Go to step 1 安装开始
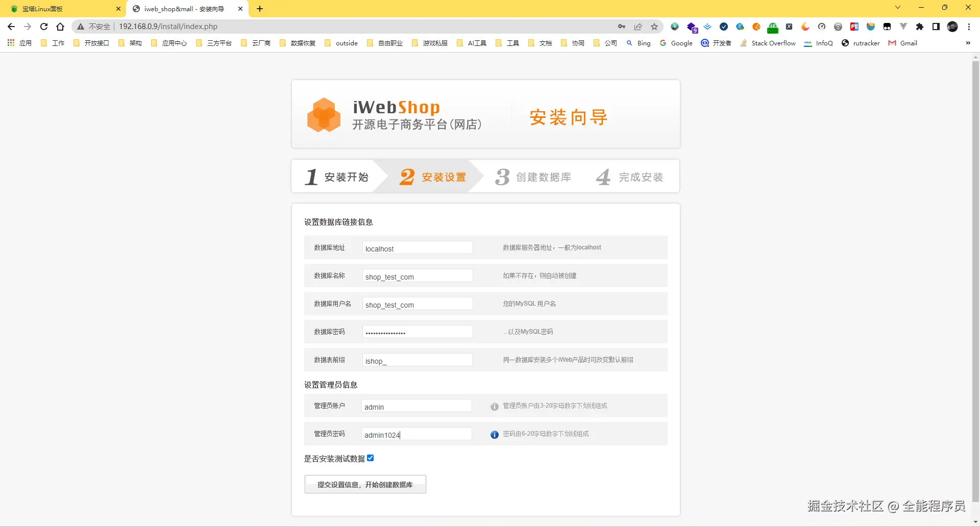The height and width of the screenshot is (527, 980). point(337,177)
